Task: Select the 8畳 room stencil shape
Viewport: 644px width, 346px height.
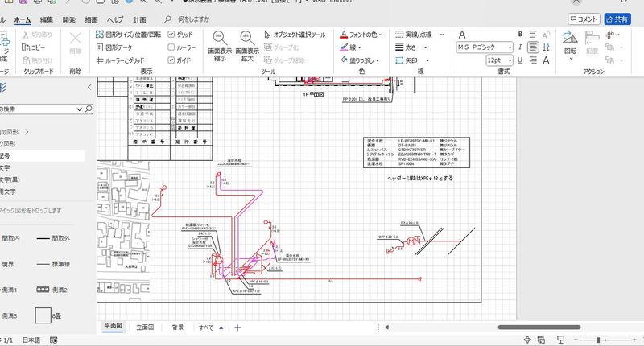Action: tap(48, 315)
